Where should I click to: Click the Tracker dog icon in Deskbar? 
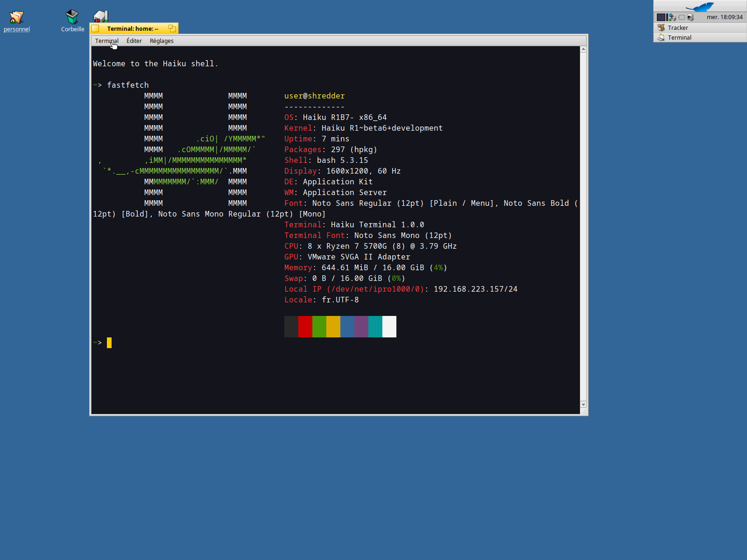coord(661,28)
